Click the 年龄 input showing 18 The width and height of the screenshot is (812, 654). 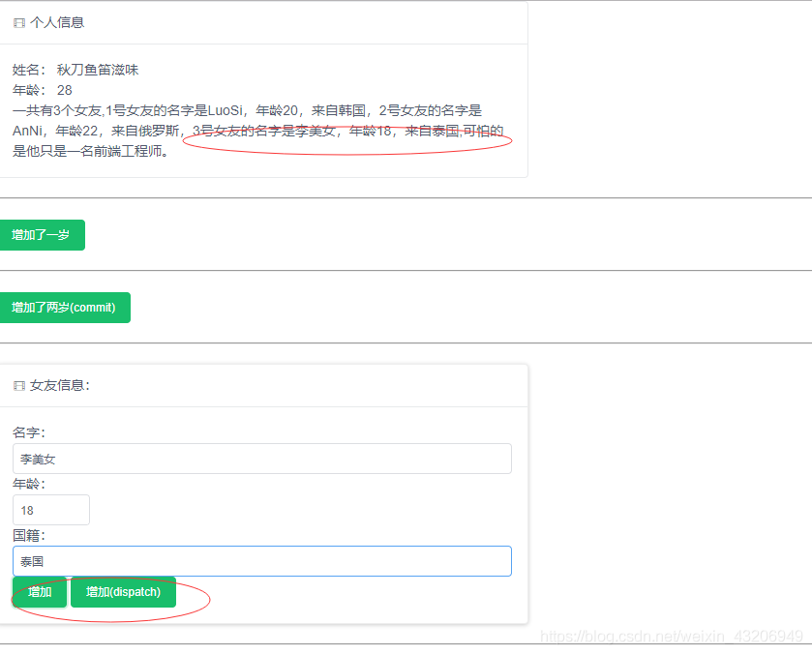pyautogui.click(x=50, y=509)
